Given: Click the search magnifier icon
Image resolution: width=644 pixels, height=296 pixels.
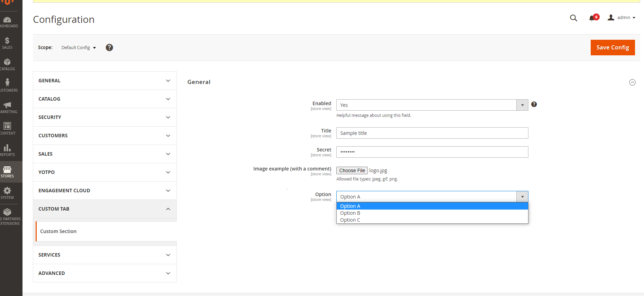Looking at the screenshot, I should coord(573,18).
